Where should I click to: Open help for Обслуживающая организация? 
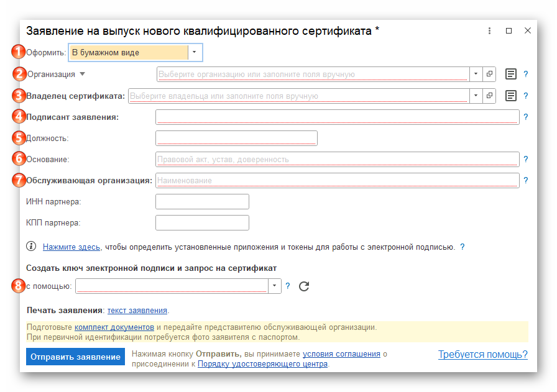(526, 180)
